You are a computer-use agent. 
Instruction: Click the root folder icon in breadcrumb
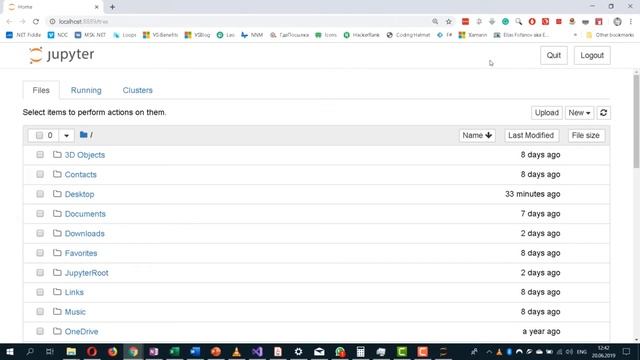click(84, 135)
